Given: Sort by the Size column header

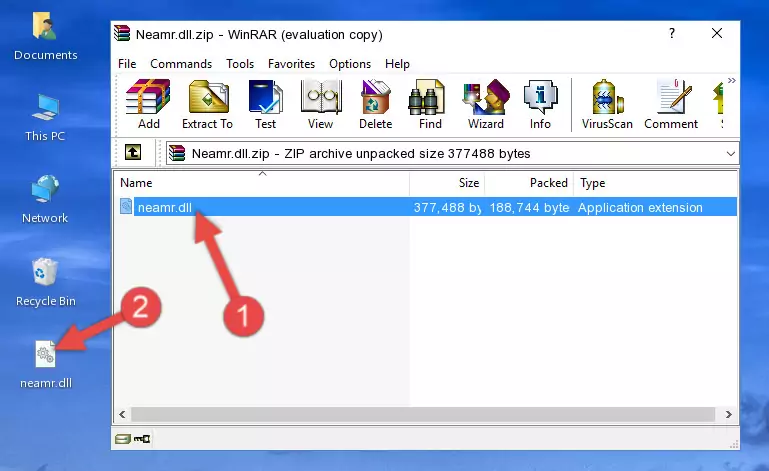Looking at the screenshot, I should (447, 183).
